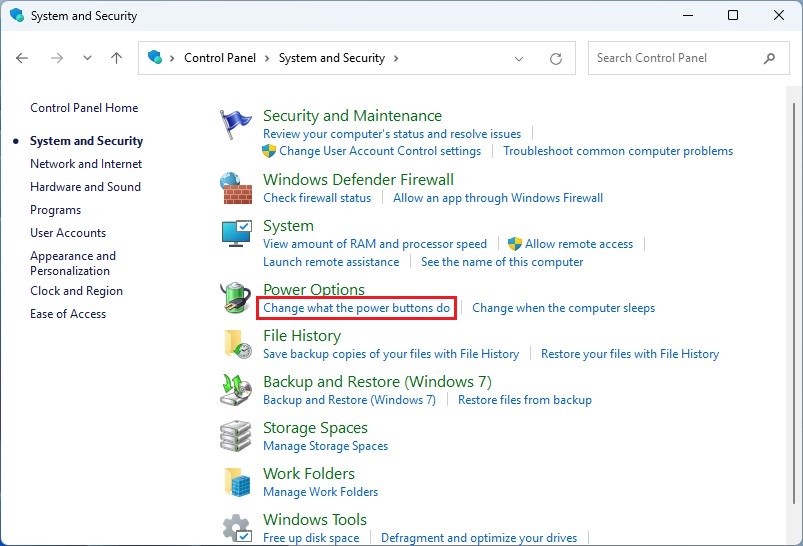Click the search magnifier icon

coord(769,58)
